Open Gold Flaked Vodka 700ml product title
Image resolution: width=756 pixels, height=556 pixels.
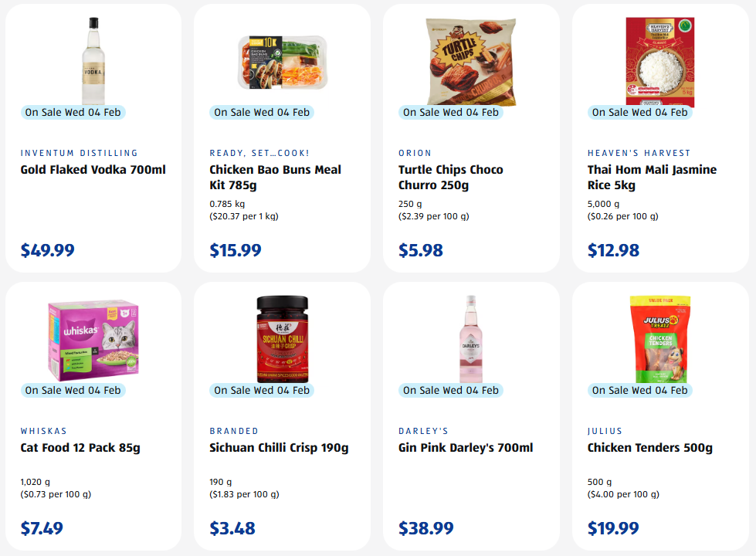pyautogui.click(x=93, y=170)
